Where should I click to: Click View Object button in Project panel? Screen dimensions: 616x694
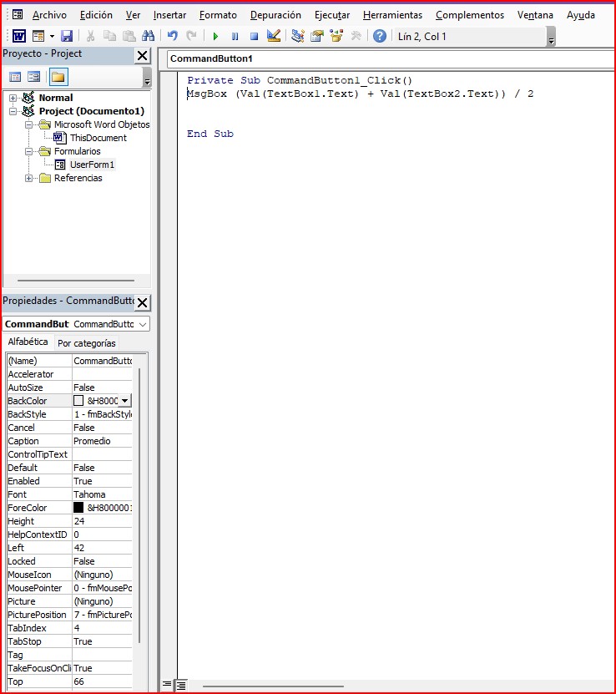click(34, 77)
